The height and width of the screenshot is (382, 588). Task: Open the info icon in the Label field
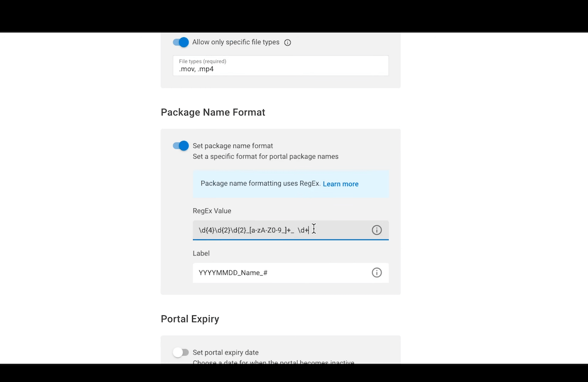pyautogui.click(x=376, y=273)
